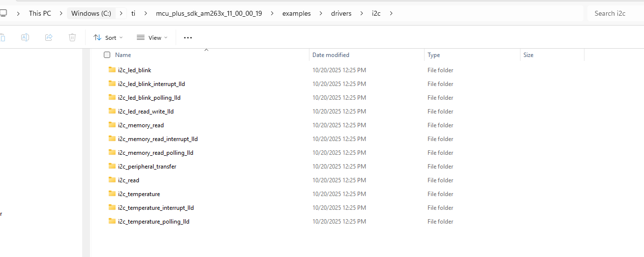Screen dimensions: 644x257
Task: Go to examples in the address bar
Action: point(297,13)
